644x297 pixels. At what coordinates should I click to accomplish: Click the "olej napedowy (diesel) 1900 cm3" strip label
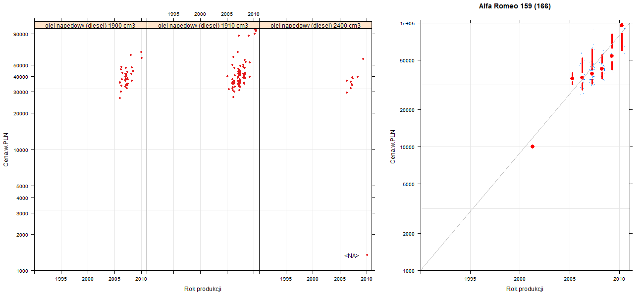[x=90, y=25]
